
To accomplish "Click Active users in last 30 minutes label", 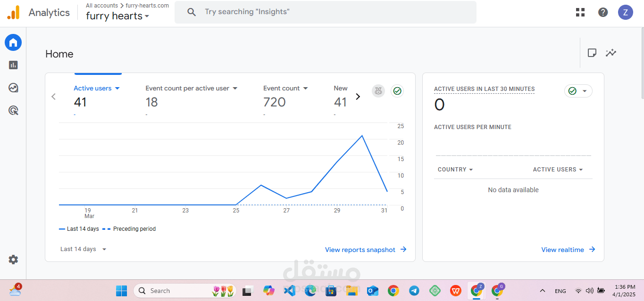I will click(484, 89).
